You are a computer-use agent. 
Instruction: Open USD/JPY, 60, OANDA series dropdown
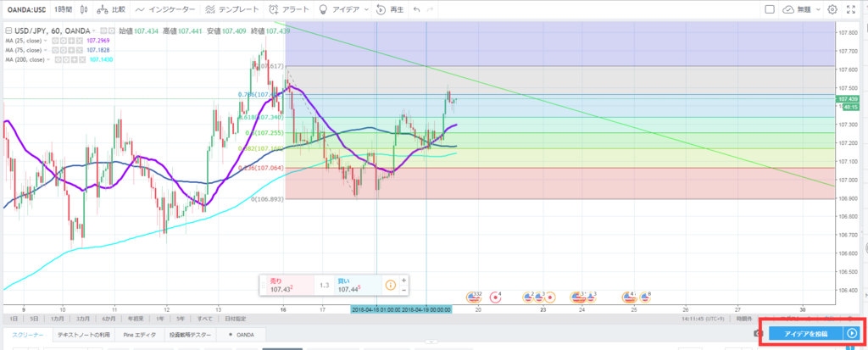93,31
